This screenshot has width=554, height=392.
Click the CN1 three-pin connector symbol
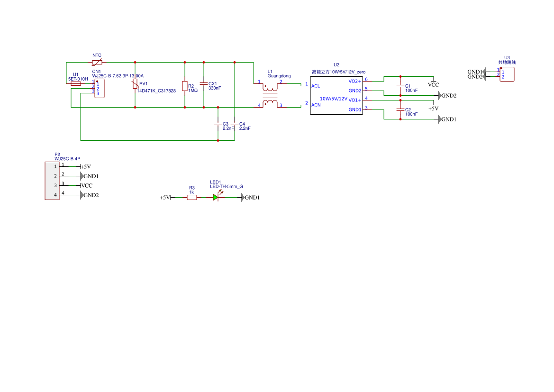tap(100, 89)
